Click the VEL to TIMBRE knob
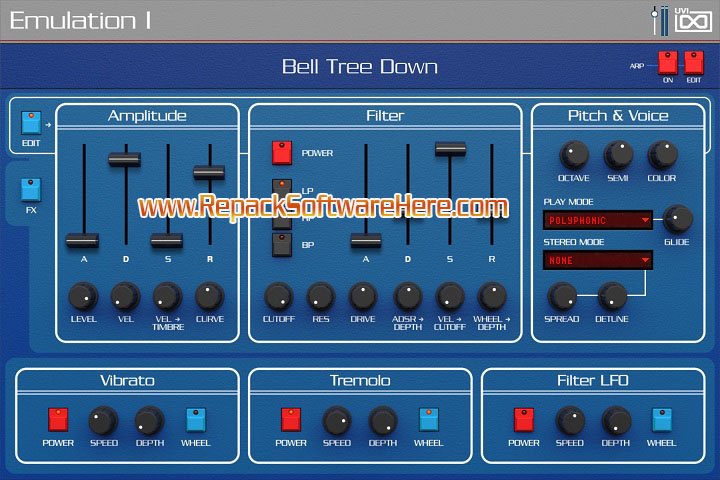The height and width of the screenshot is (480, 720). (x=168, y=296)
